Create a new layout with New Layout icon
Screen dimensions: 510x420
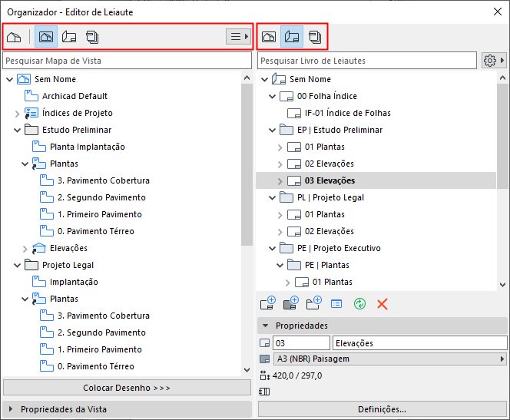tap(268, 303)
